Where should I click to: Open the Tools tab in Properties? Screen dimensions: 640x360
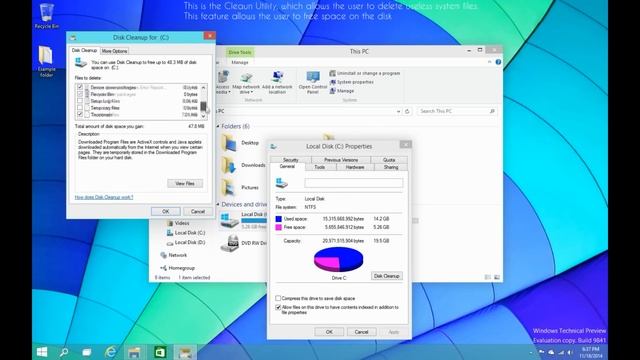(x=320, y=167)
